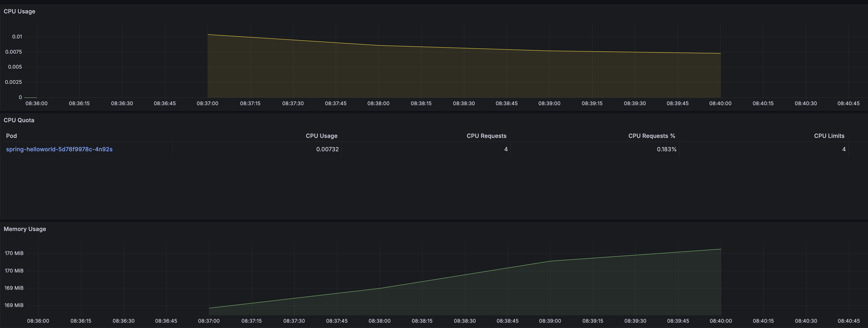The image size is (868, 328).
Task: Click yellow CPU line start at 08:37:00
Action: pyautogui.click(x=208, y=34)
